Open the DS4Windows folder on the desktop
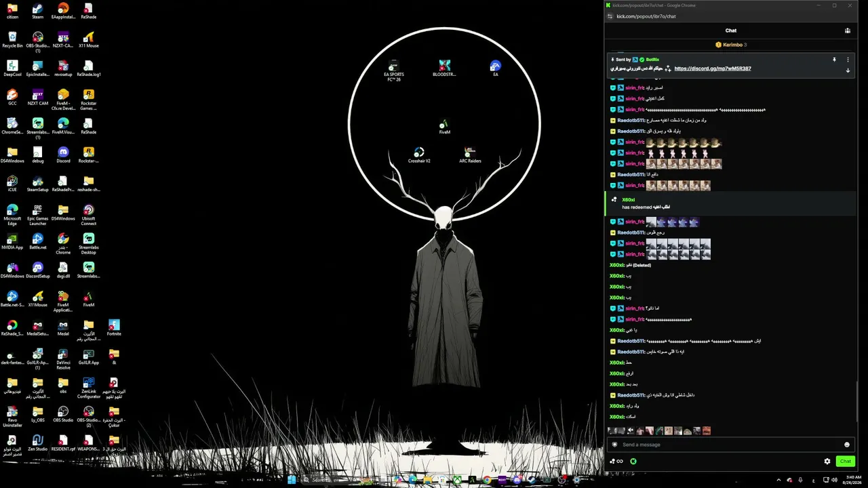The image size is (868, 488). (x=12, y=155)
